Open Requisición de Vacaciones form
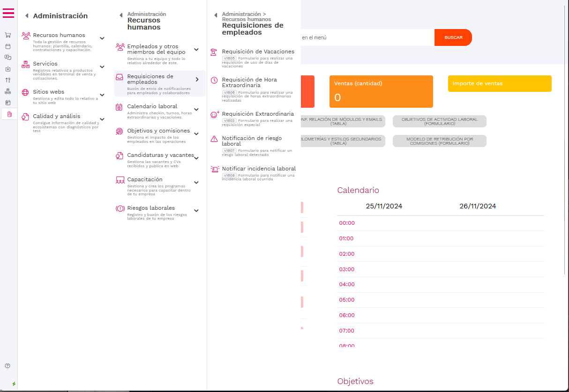569x392 pixels. [x=258, y=52]
